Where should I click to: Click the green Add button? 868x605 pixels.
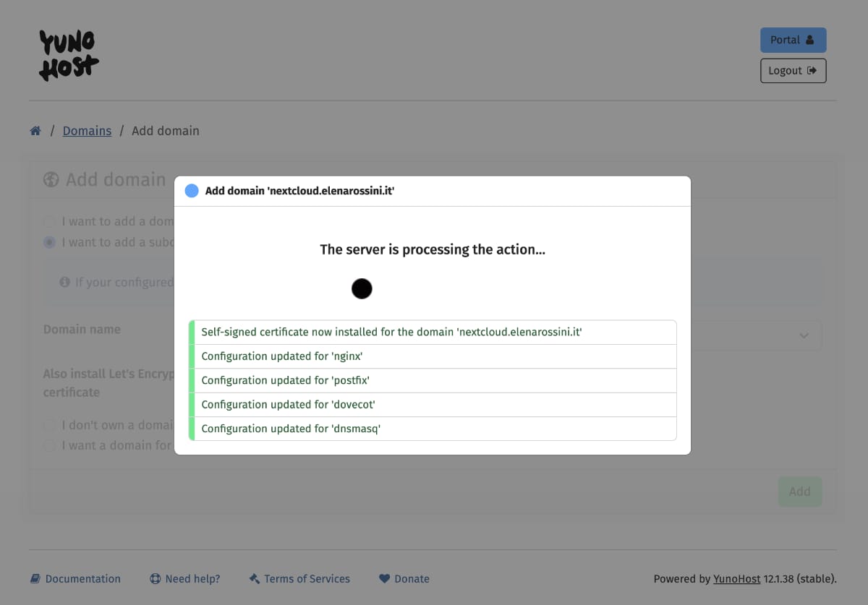799,491
